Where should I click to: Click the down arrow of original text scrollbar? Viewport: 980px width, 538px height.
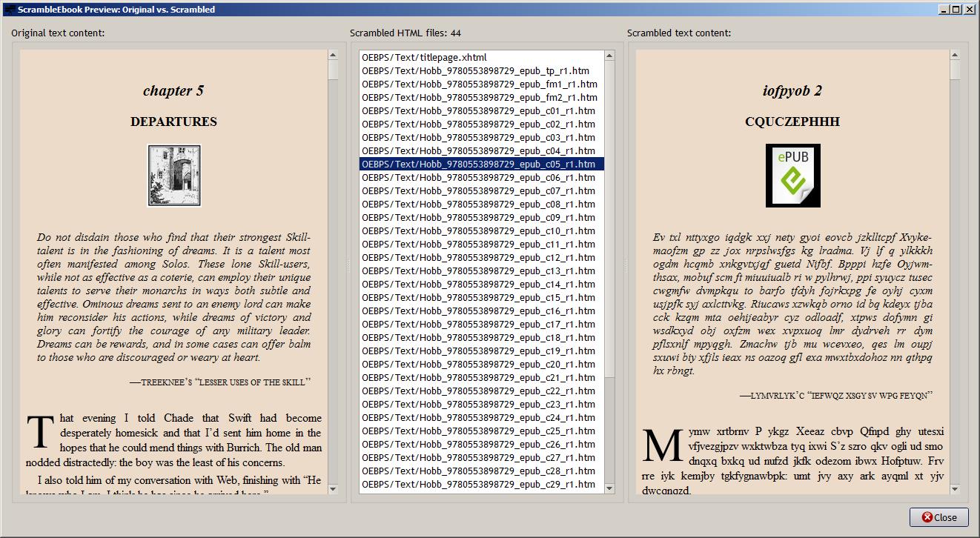333,488
